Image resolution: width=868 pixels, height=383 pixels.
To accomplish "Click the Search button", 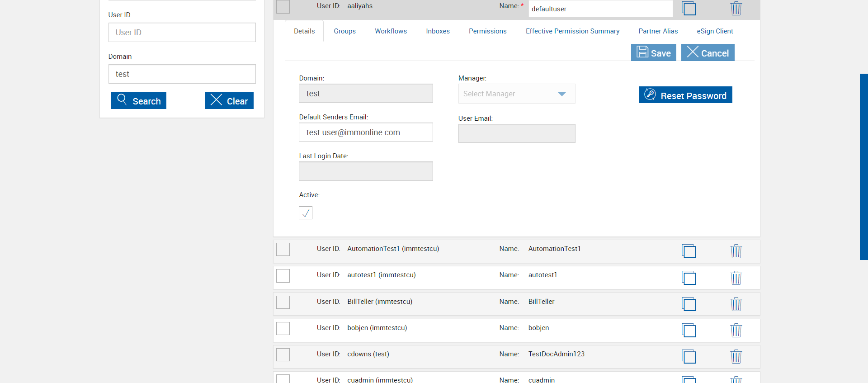I will tap(138, 100).
